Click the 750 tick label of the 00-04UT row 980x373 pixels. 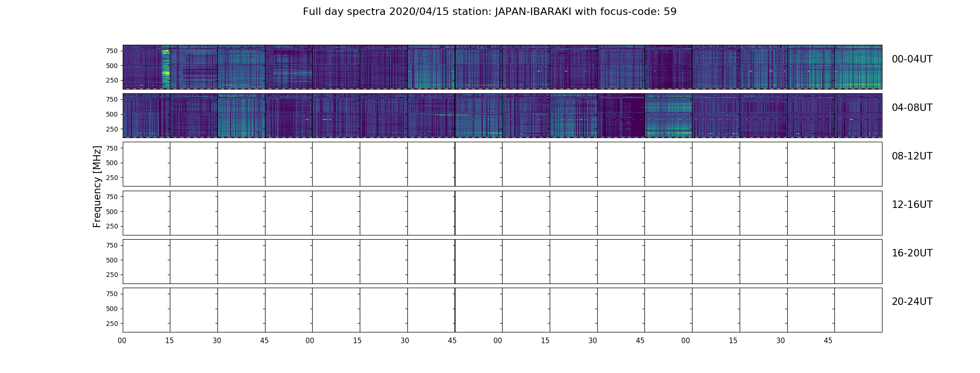(x=112, y=51)
